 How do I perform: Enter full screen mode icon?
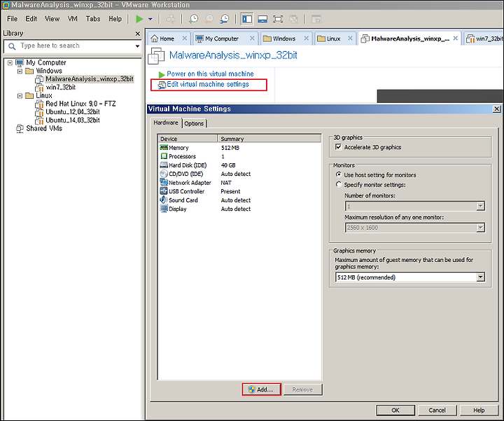tap(278, 20)
